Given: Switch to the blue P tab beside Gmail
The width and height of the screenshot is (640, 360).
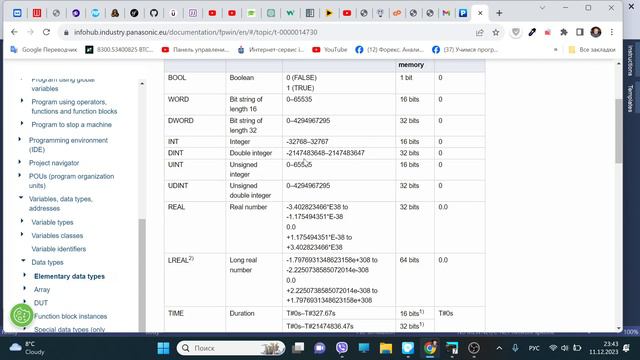Looking at the screenshot, I should (x=463, y=13).
